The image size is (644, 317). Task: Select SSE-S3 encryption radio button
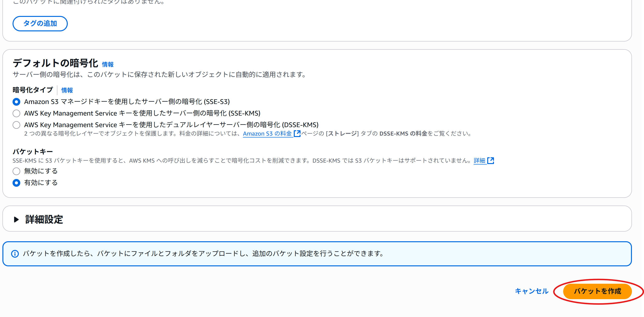click(16, 102)
